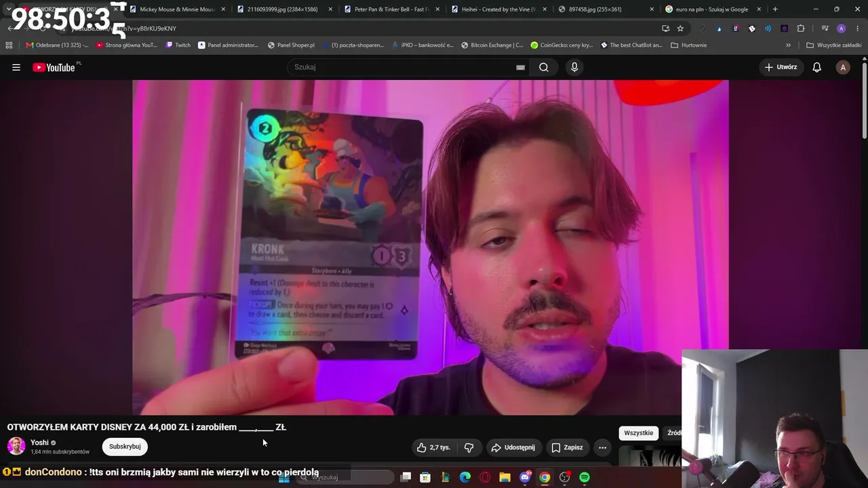Screen dimensions: 868x488
Task: Open the Chrome apps grid in bookmarks bar
Action: (x=9, y=45)
